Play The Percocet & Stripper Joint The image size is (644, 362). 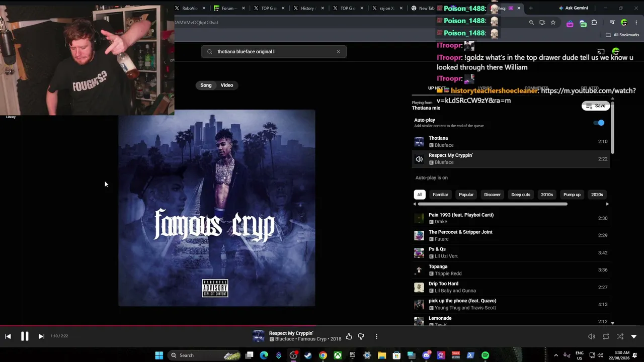point(511,235)
